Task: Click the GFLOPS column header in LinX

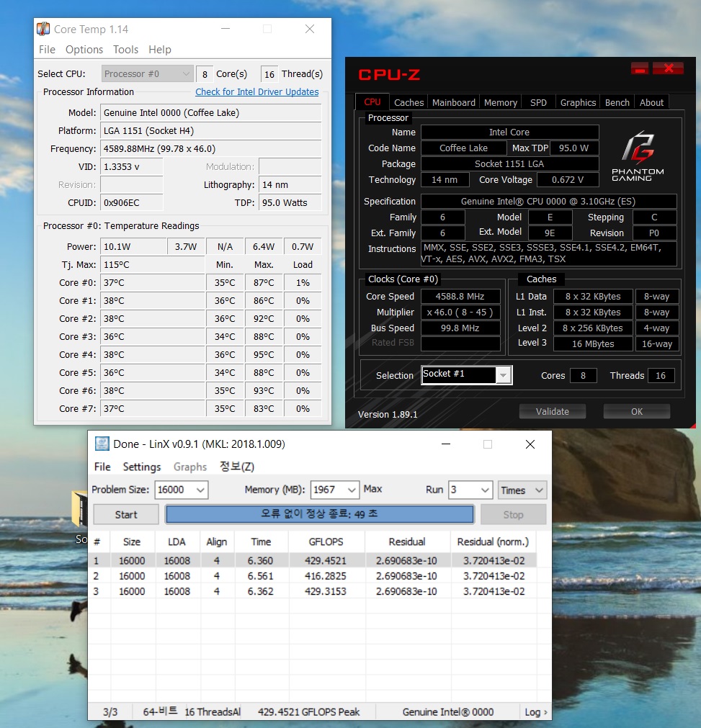Action: coord(326,541)
